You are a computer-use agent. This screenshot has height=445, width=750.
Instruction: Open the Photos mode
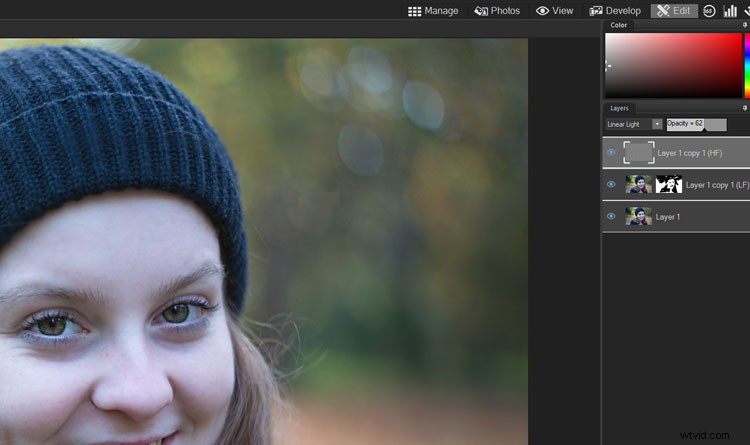pos(496,11)
